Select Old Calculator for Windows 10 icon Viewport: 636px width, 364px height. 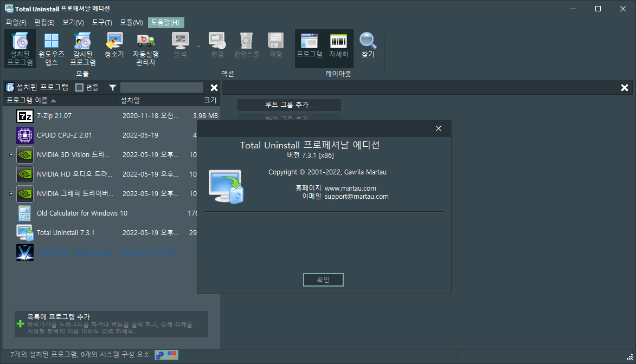click(x=25, y=213)
